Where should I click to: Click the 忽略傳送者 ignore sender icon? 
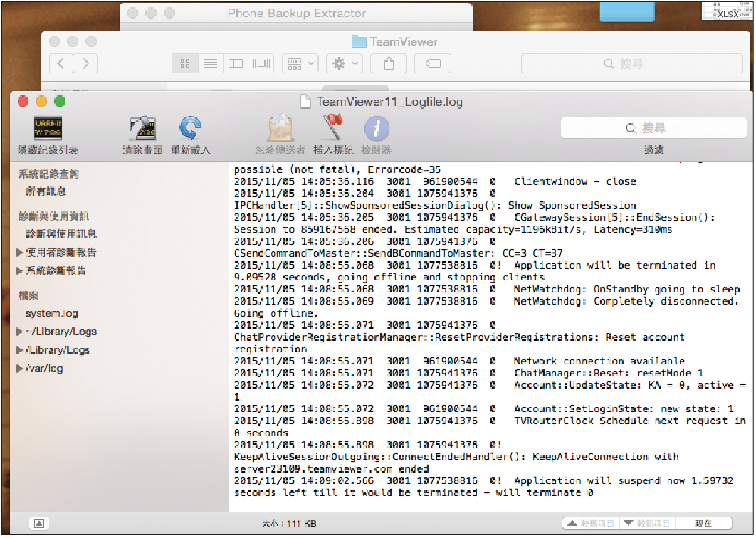(280, 128)
